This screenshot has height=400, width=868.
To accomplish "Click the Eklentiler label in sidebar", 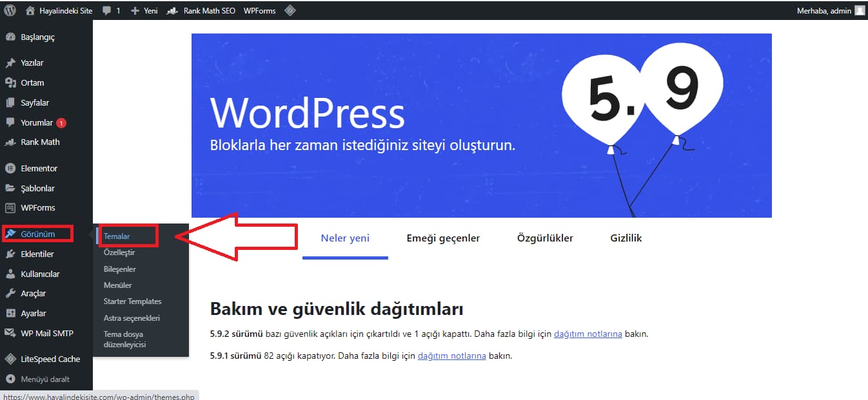I will [x=37, y=254].
